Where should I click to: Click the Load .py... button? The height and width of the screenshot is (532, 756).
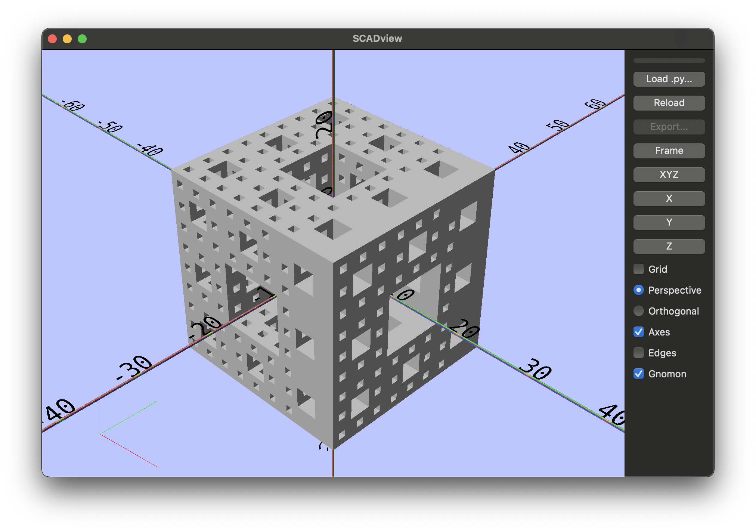[x=669, y=79]
